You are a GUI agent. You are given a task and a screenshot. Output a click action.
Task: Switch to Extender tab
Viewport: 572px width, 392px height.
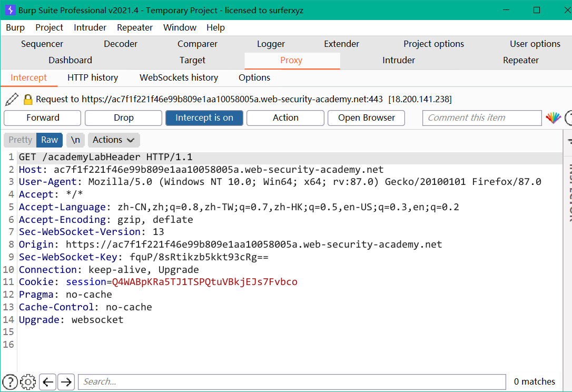pos(341,44)
